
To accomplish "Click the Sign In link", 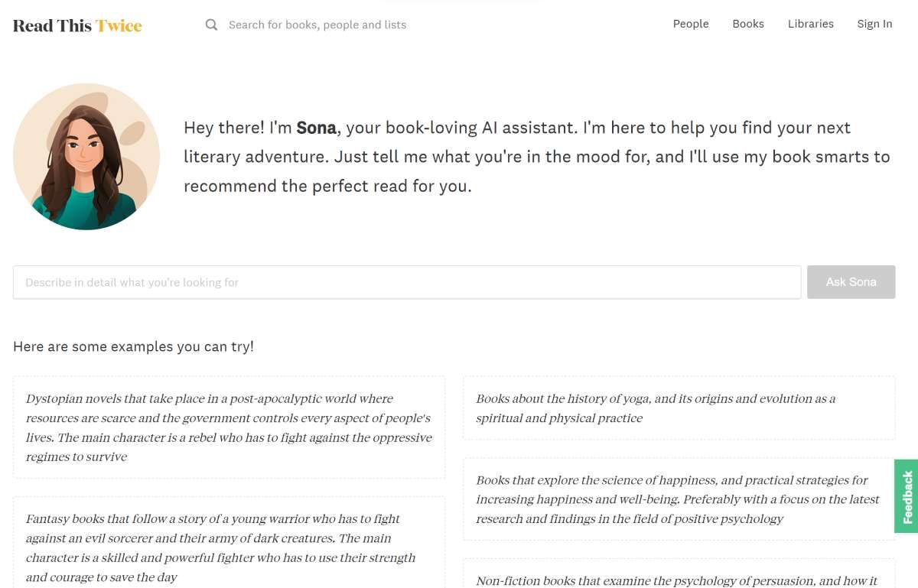I will 874,24.
